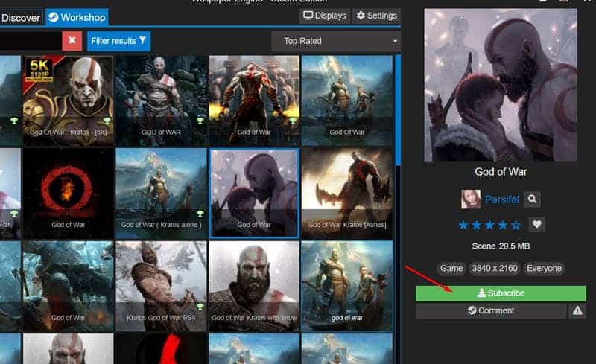Open the Displays panel
The width and height of the screenshot is (596, 364).
[x=325, y=16]
